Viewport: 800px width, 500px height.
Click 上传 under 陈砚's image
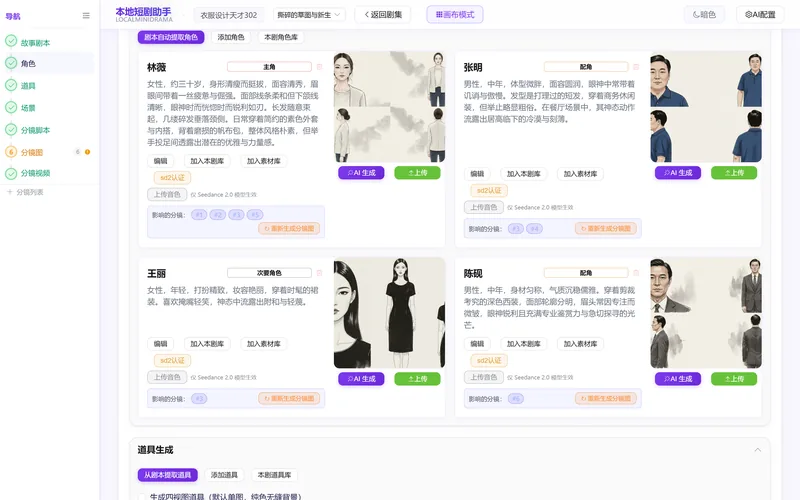[x=734, y=379]
